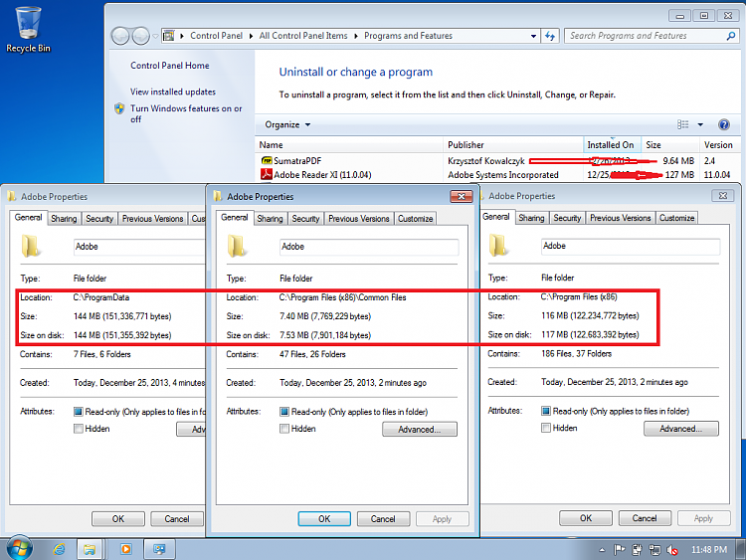Click Advanced in Common Files properties window
The height and width of the screenshot is (560, 746).
[419, 429]
